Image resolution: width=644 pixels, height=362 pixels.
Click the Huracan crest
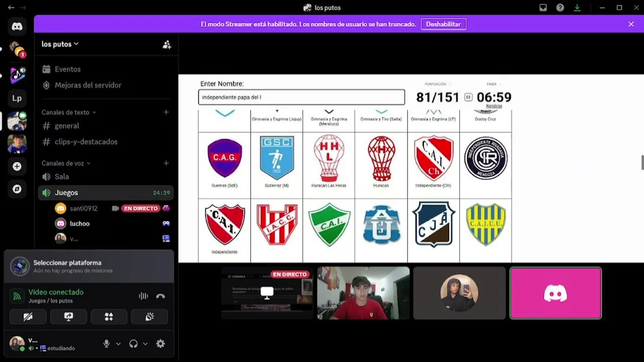coord(381,158)
